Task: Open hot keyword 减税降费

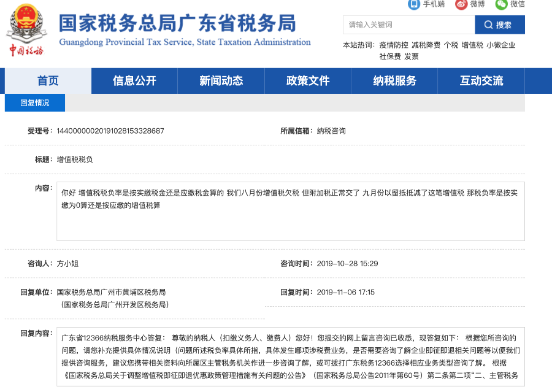Action: click(426, 45)
